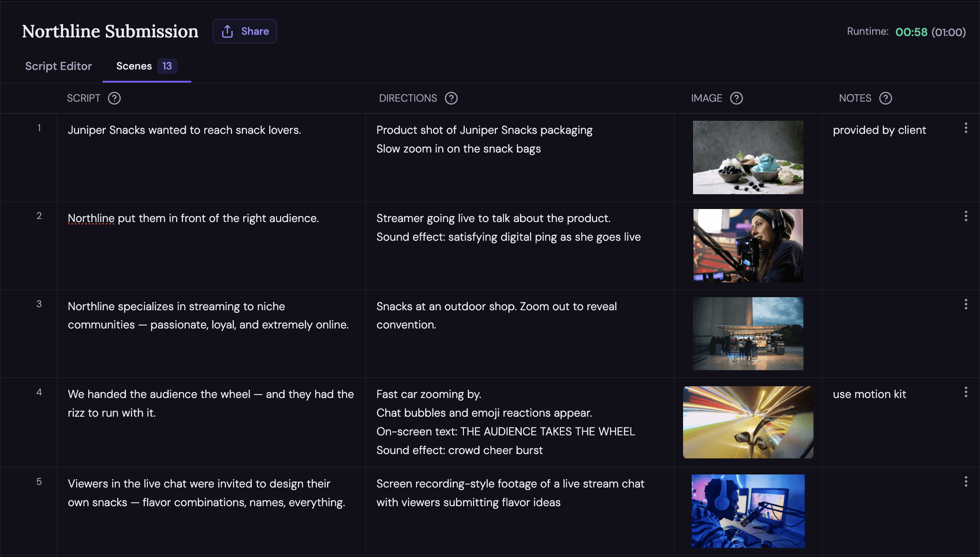The image size is (980, 557).
Task: Select the snack bowls image in scene 1
Action: pos(748,157)
